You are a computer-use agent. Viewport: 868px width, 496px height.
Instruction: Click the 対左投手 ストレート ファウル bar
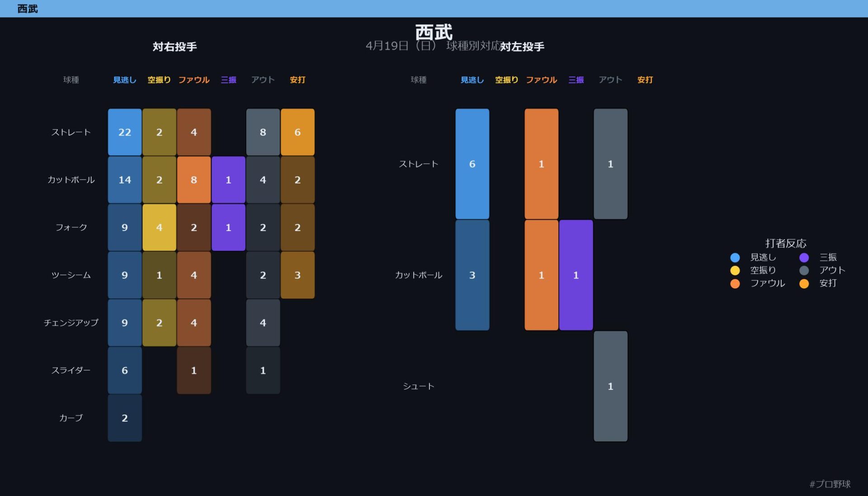tap(542, 164)
